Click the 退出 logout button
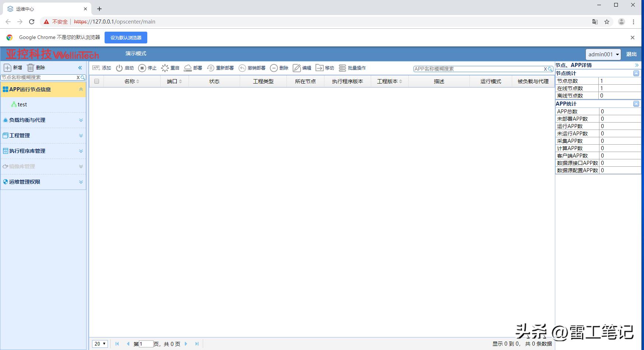This screenshot has height=350, width=644. [x=631, y=54]
